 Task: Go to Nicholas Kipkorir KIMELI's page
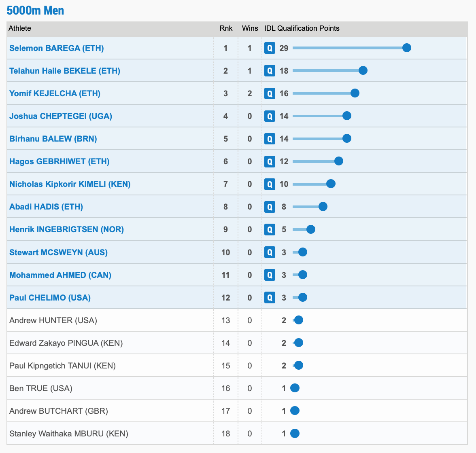[x=70, y=184]
